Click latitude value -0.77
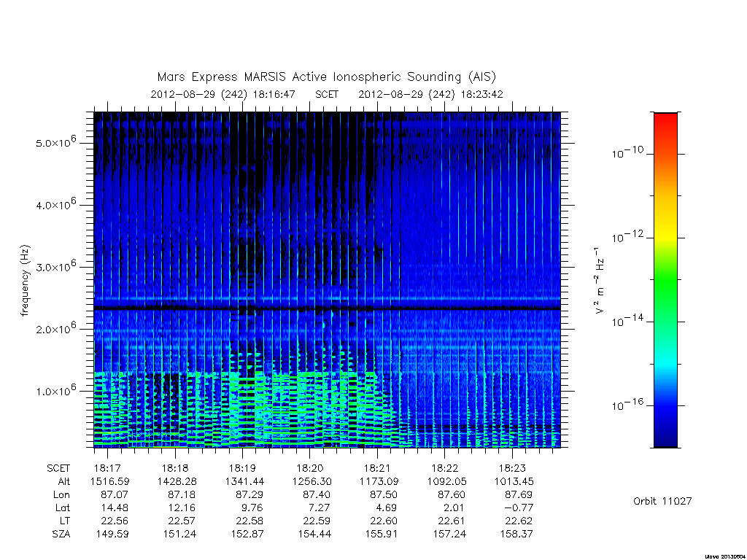Image resolution: width=747 pixels, height=560 pixels. point(519,507)
